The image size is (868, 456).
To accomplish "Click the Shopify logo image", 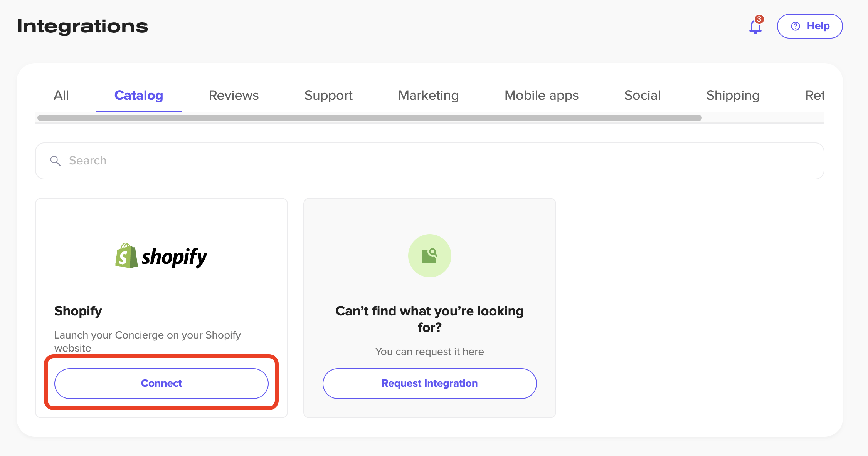I will (161, 256).
